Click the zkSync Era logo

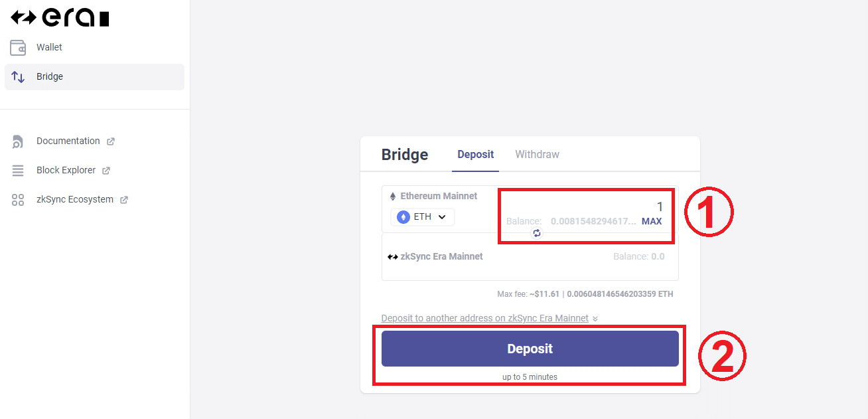coord(60,17)
